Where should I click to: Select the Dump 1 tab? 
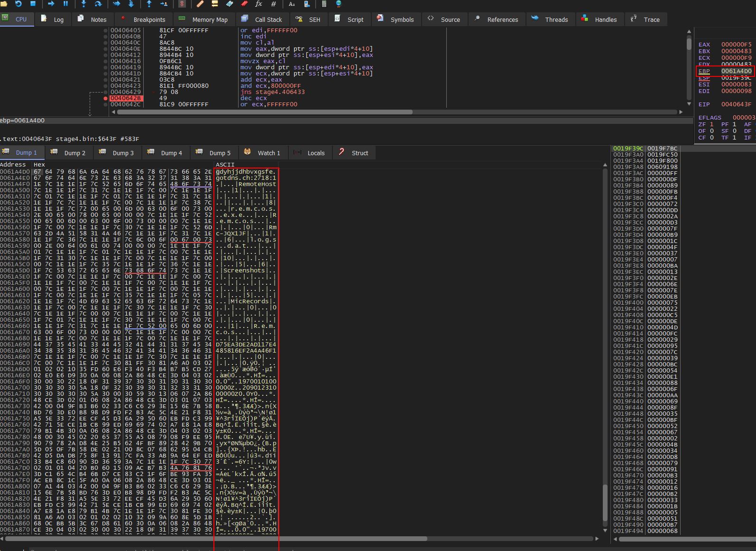pos(22,153)
